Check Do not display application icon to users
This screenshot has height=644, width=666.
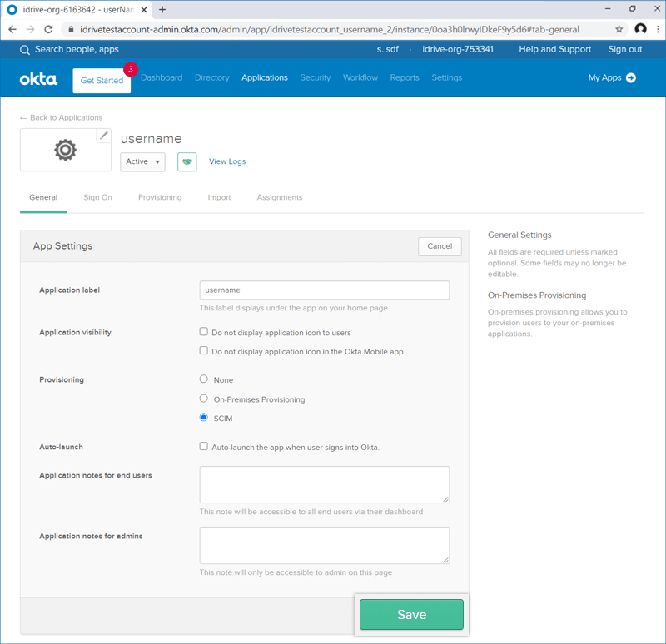(x=204, y=331)
